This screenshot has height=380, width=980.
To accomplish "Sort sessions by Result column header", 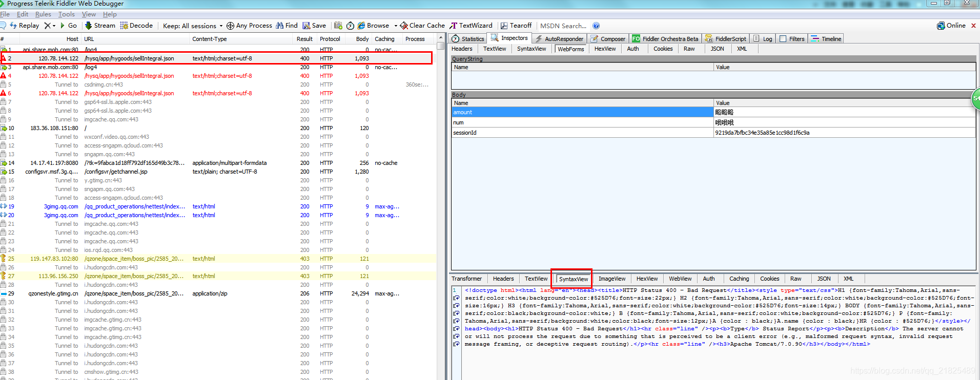I will 304,39.
